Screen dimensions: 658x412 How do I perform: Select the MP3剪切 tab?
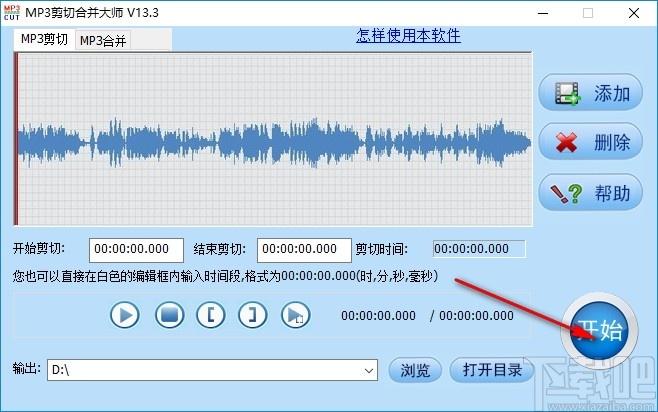[x=44, y=39]
